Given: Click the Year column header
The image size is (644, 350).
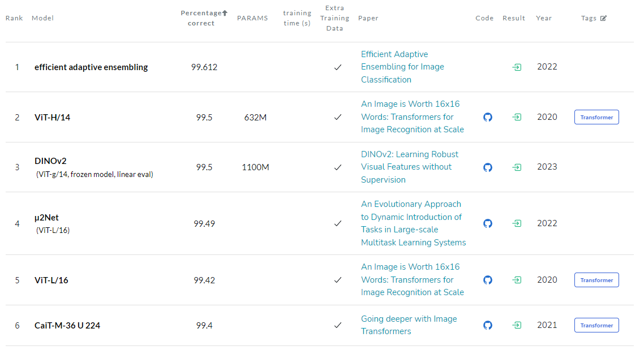Looking at the screenshot, I should pyautogui.click(x=543, y=18).
